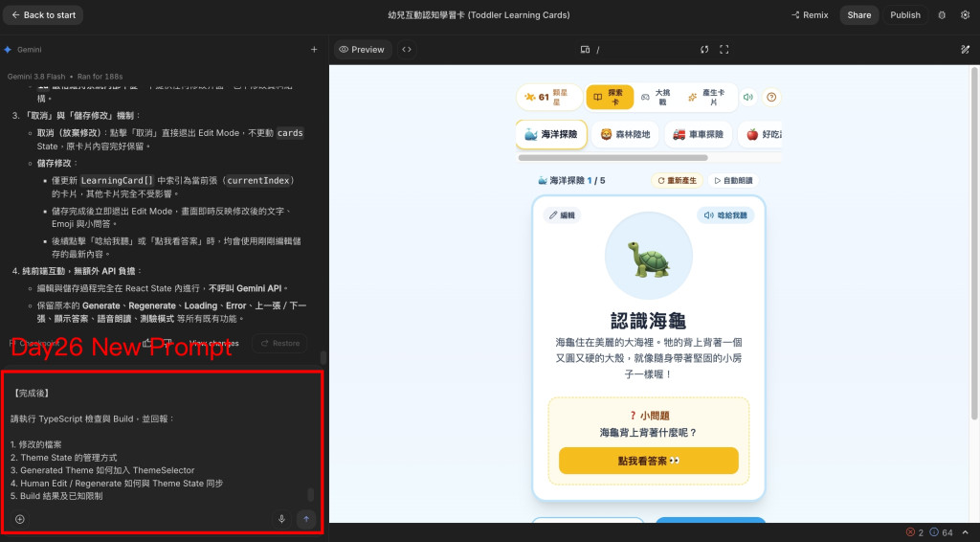Select the 產生卡片 tab
Screen dimensions: 980x542
707,97
